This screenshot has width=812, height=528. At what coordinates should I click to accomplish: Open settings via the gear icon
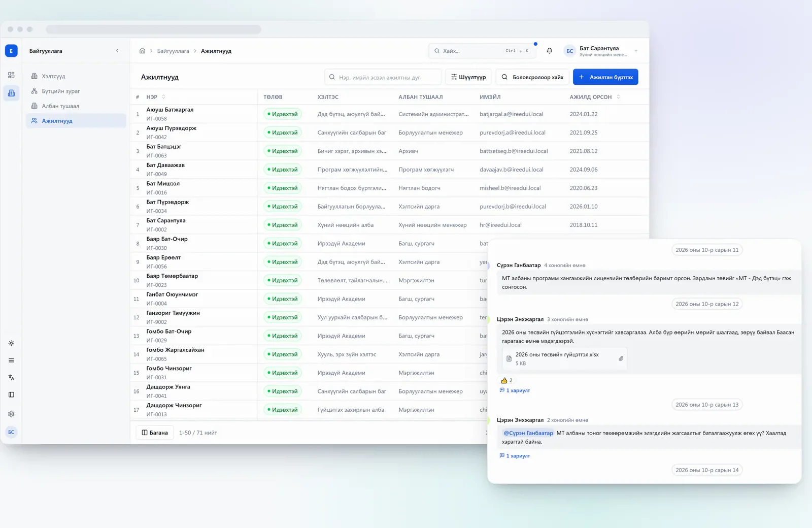click(11, 414)
